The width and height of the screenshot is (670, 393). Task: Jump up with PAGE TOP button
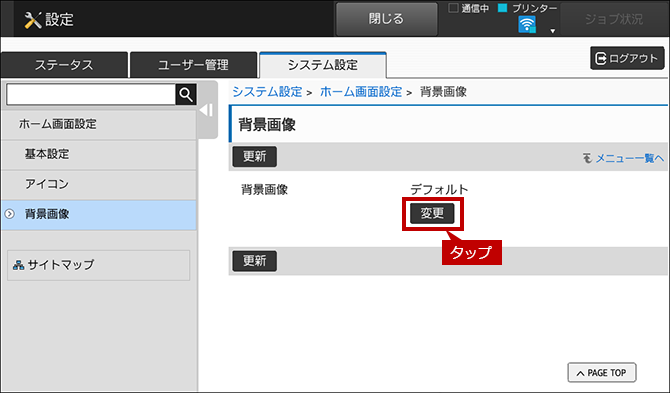point(602,372)
